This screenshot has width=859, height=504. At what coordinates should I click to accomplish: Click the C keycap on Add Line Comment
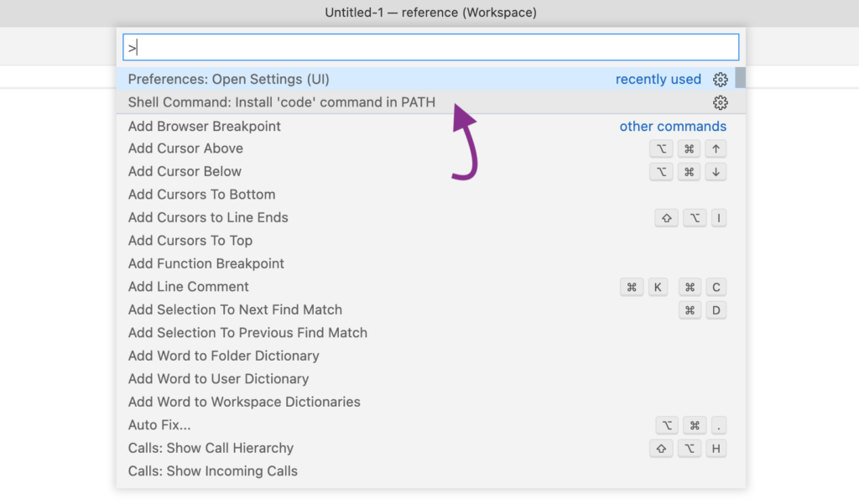pyautogui.click(x=716, y=287)
